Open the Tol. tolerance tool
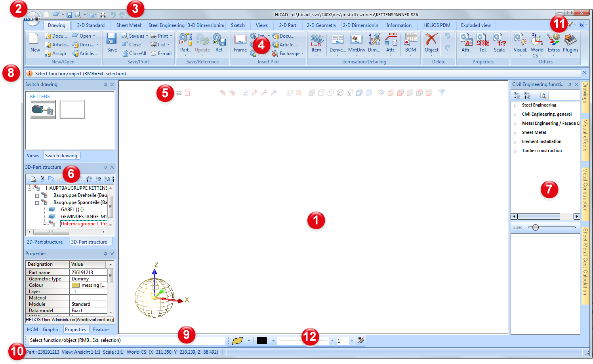593x364 pixels. pos(482,39)
